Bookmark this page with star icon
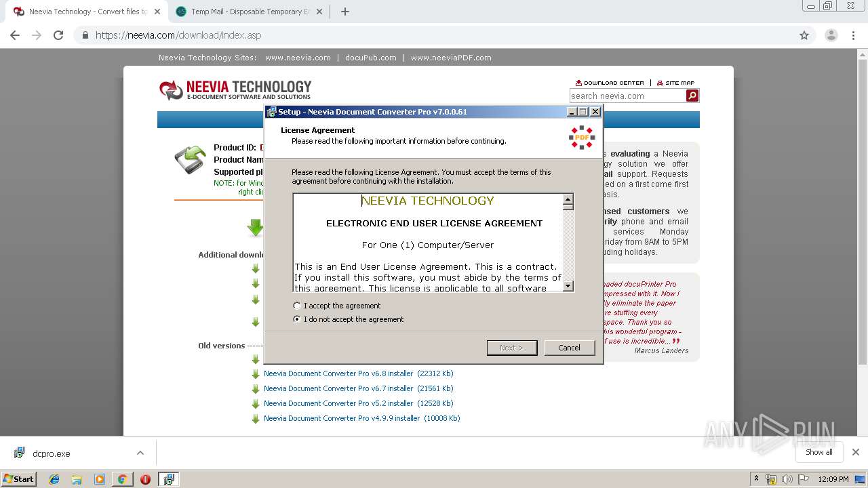Image resolution: width=868 pixels, height=488 pixels. (x=804, y=35)
